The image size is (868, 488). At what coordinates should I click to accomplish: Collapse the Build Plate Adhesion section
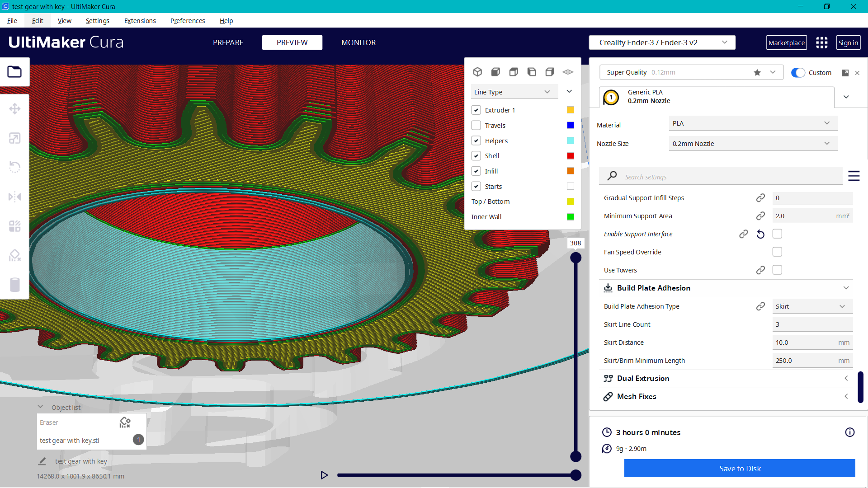pos(846,287)
